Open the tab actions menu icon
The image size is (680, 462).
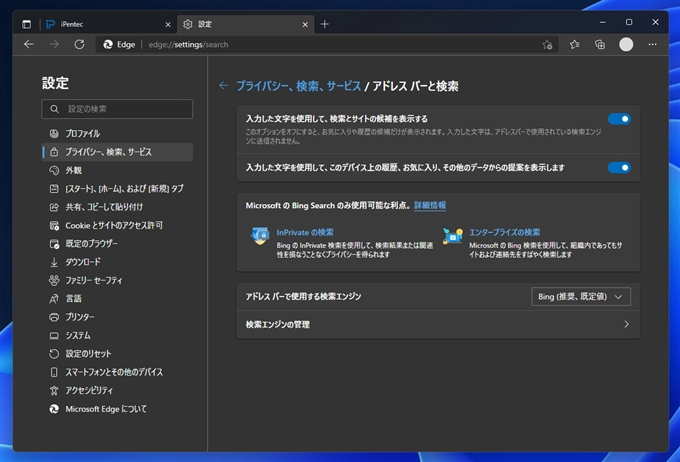coord(26,24)
